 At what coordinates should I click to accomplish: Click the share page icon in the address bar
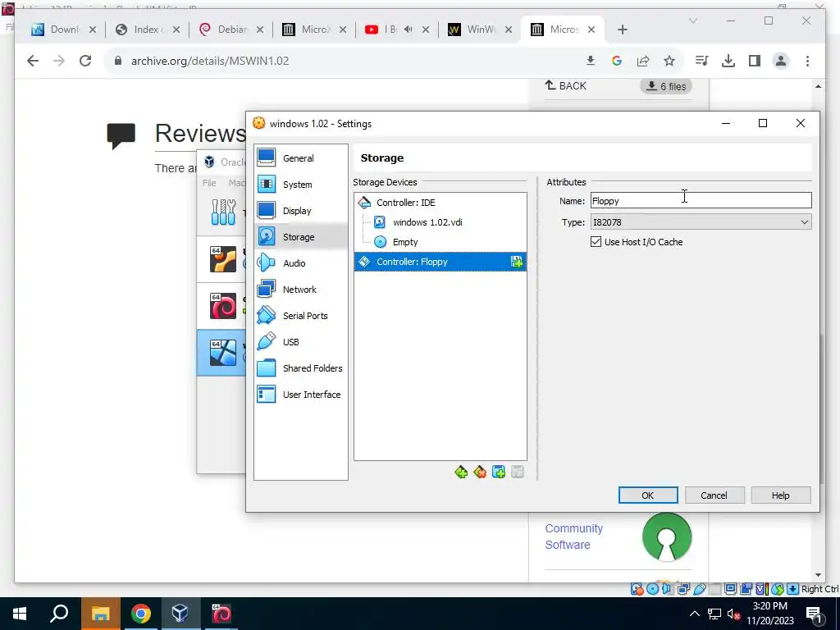click(643, 61)
